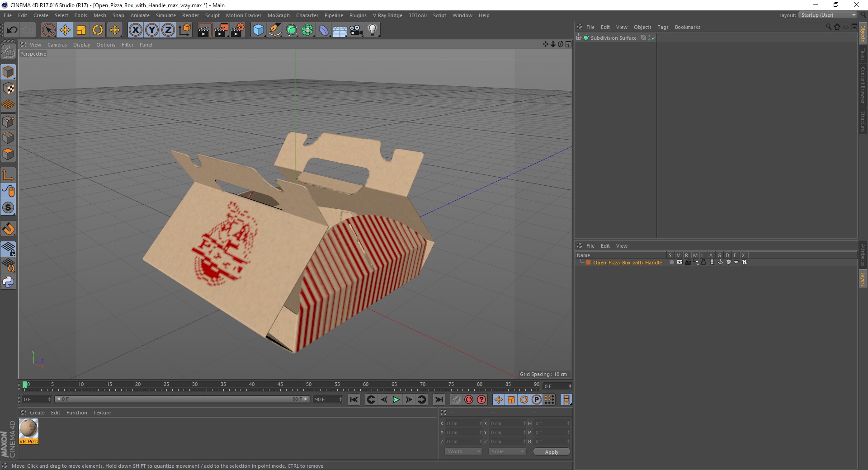Add a Cube primitive object

[x=258, y=30]
